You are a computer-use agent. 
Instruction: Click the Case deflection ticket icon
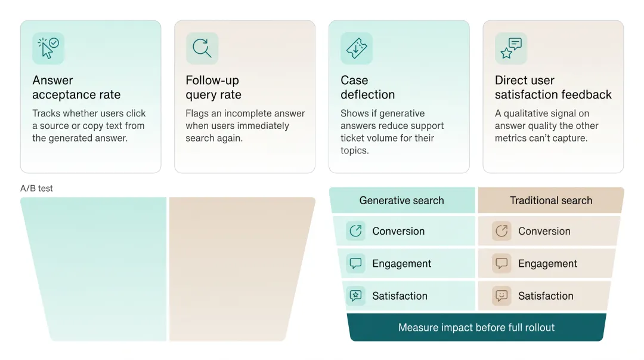tap(357, 48)
